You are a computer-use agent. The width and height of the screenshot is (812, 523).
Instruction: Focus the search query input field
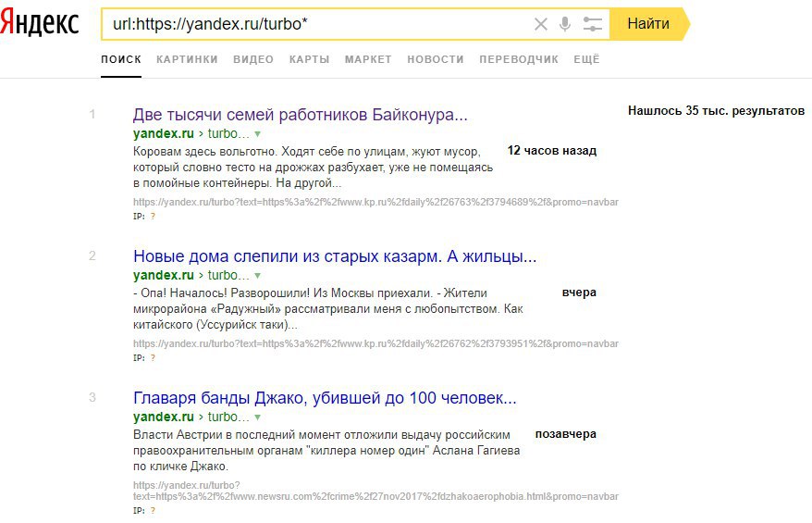click(x=314, y=24)
